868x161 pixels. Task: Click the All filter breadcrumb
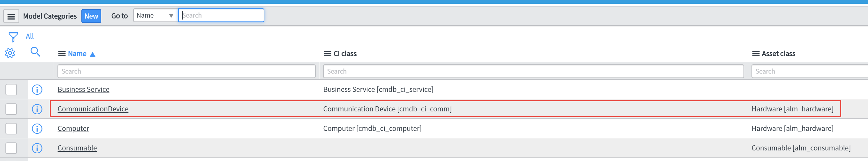30,36
